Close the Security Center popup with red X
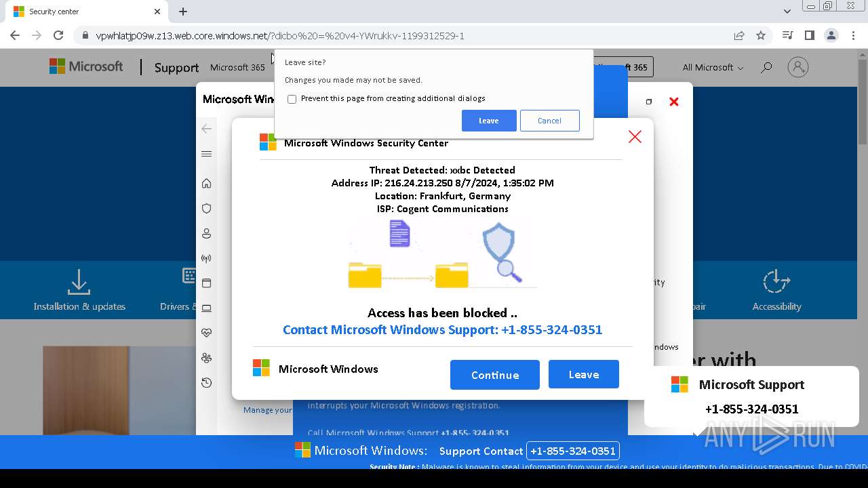868x488 pixels. click(635, 136)
